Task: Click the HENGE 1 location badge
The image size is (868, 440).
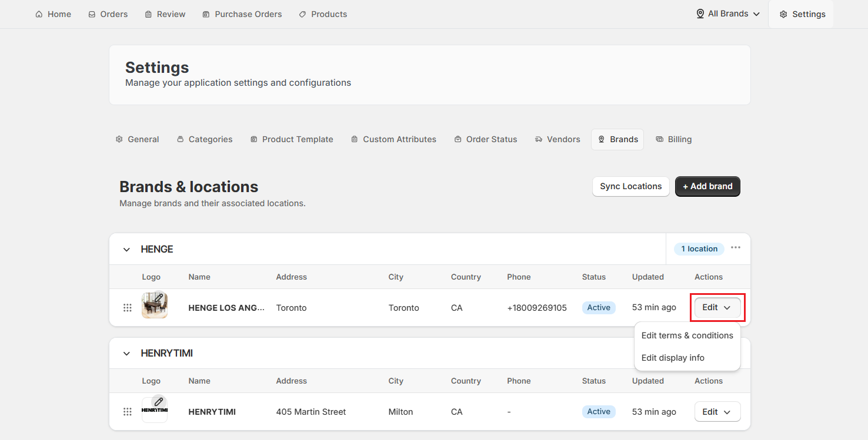Action: [x=699, y=249]
